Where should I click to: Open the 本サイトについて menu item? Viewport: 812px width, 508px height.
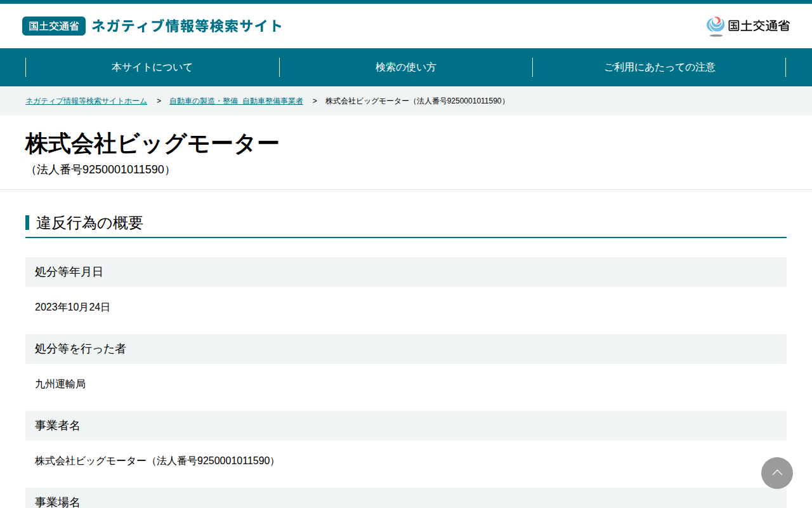point(152,67)
